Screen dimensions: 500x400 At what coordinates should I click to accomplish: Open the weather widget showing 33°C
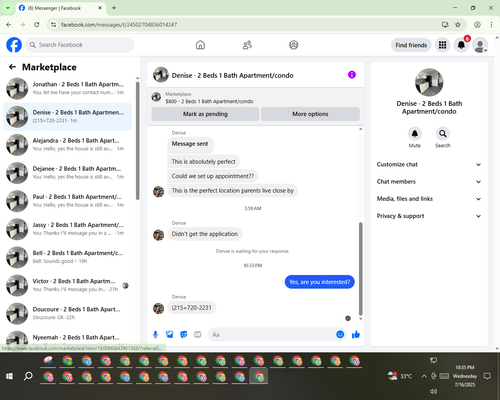coord(400,376)
